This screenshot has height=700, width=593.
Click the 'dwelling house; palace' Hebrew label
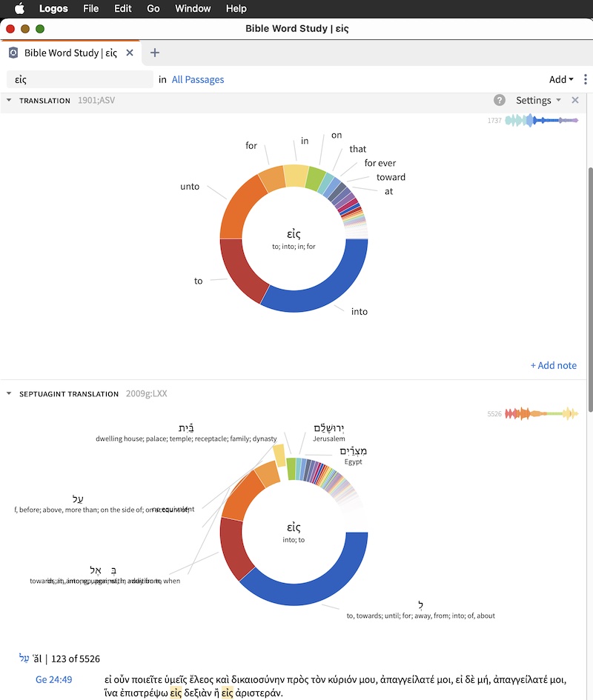click(x=186, y=433)
